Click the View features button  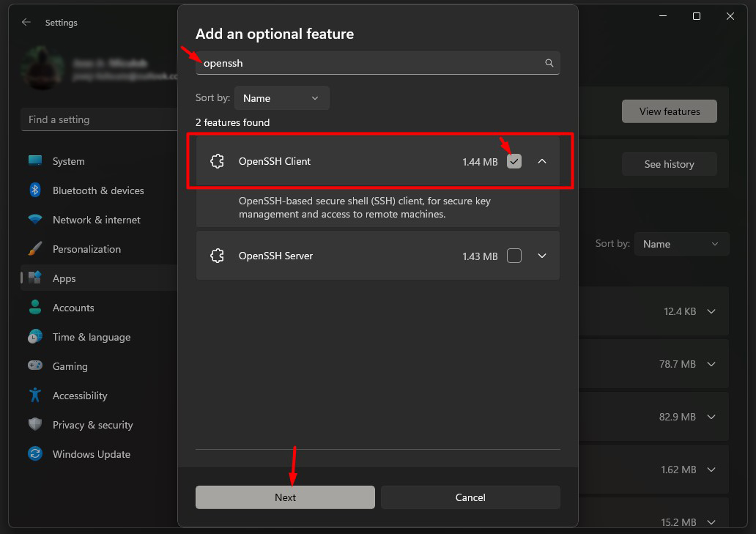(x=670, y=111)
